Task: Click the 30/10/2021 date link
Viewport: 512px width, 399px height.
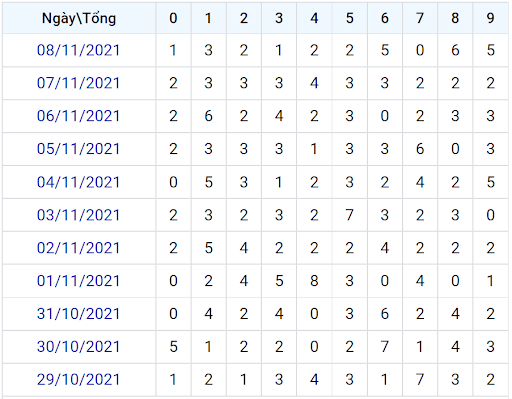Action: pyautogui.click(x=78, y=347)
